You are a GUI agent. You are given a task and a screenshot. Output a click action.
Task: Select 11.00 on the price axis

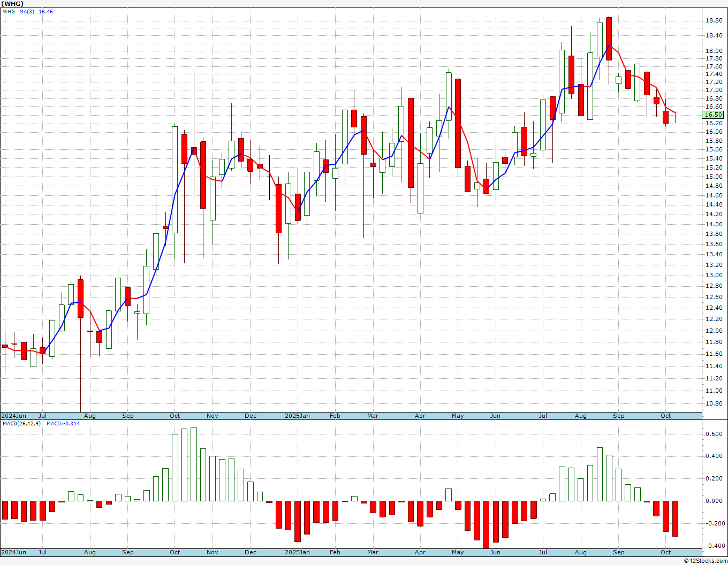coord(714,391)
